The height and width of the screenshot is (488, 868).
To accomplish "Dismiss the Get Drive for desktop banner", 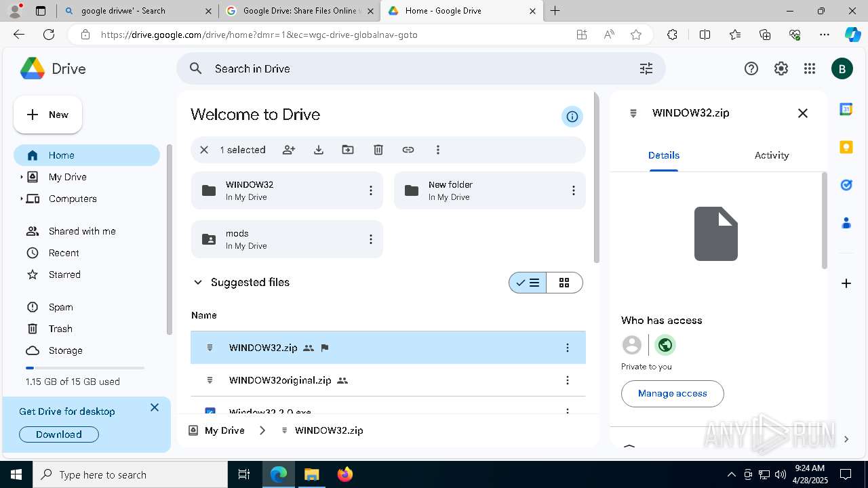I will 155,407.
